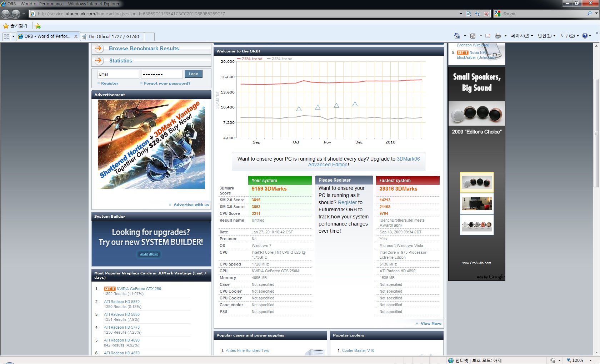Viewport: 600px width, 364px height.
Task: Open the 도구(O) Tools menu
Action: [x=569, y=36]
